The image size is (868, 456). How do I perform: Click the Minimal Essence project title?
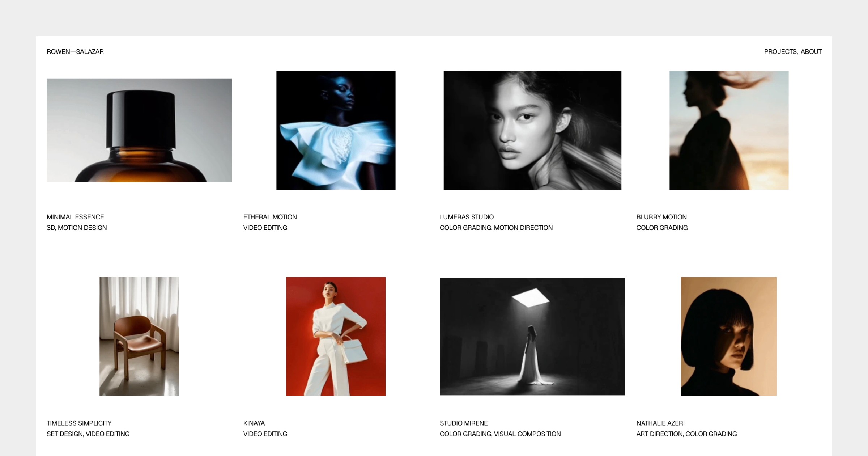(x=75, y=217)
